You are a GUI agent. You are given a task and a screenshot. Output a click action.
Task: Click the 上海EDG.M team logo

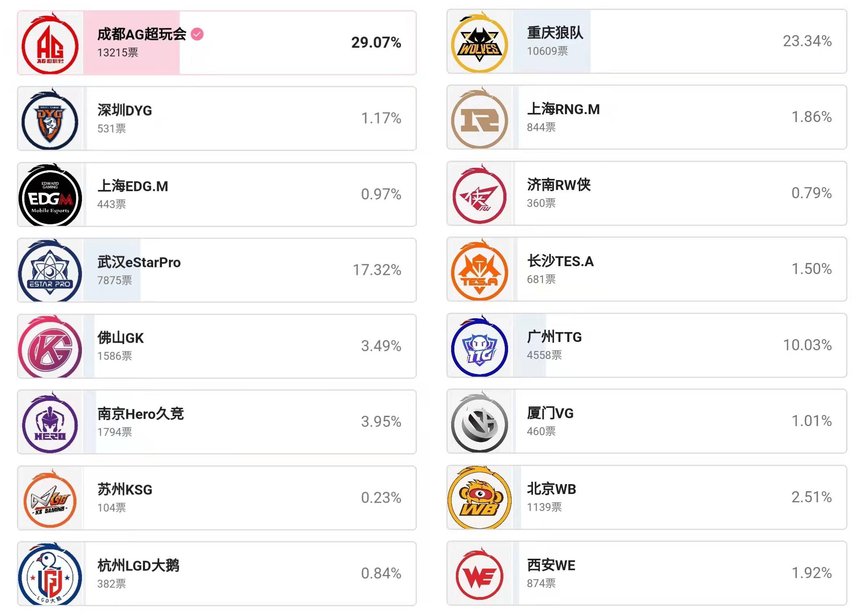click(x=50, y=195)
